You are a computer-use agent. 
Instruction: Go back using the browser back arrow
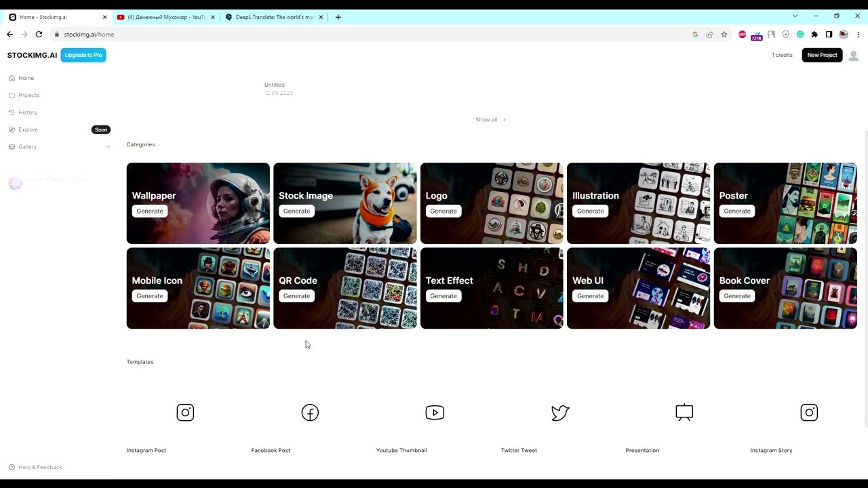[9, 35]
